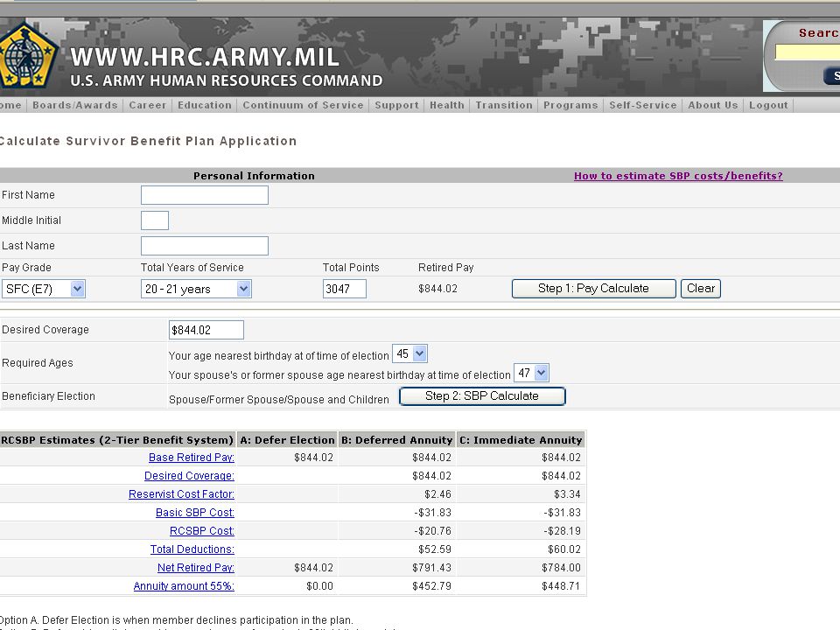Open the Education menu

(205, 105)
